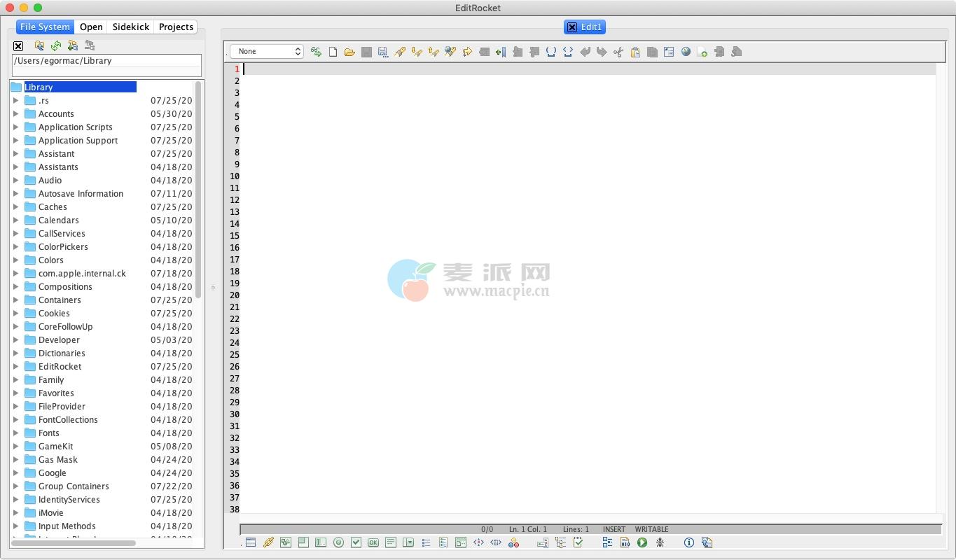The width and height of the screenshot is (956, 560).
Task: Expand the Containers folder
Action: point(15,300)
